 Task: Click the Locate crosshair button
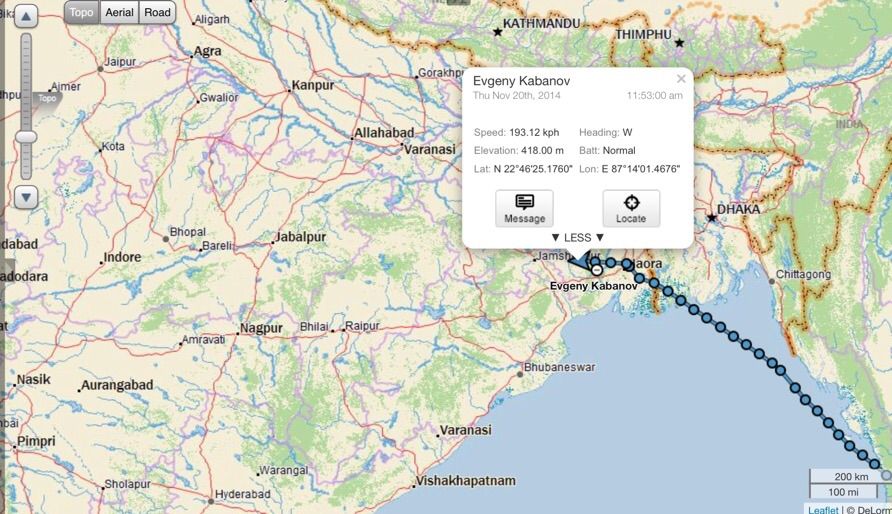click(x=631, y=208)
